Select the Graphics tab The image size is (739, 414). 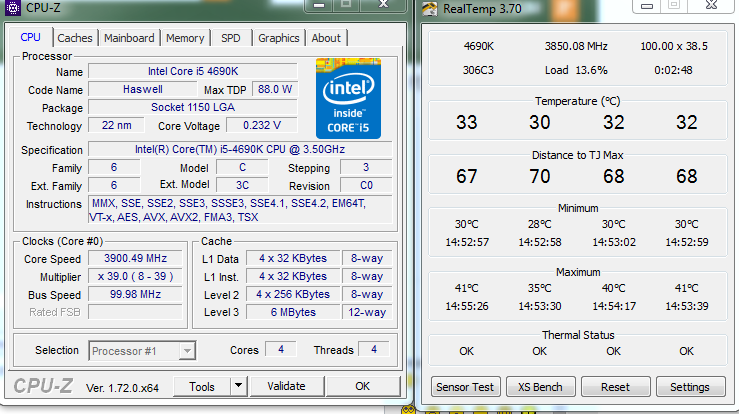point(279,38)
